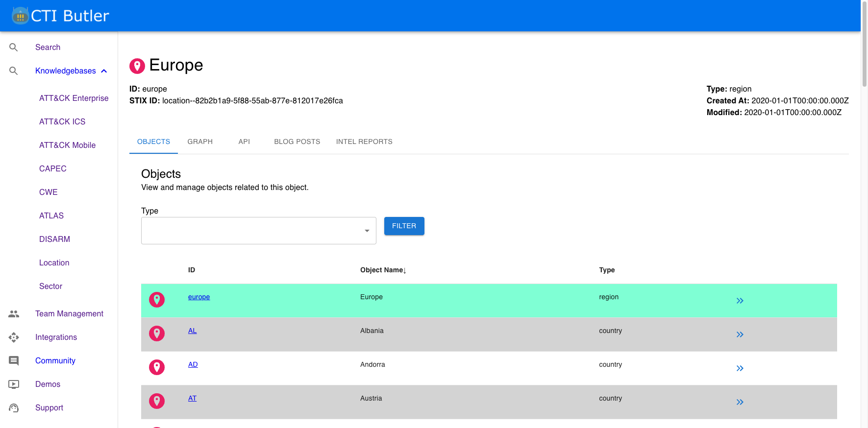Open the europe ID link
Screen dimensions: 868x428
199,297
